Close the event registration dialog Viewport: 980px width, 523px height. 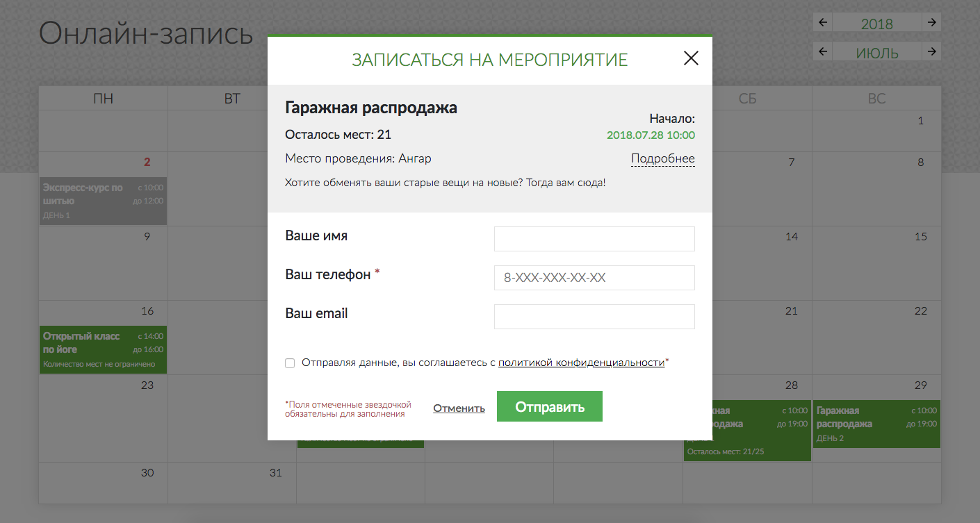690,58
